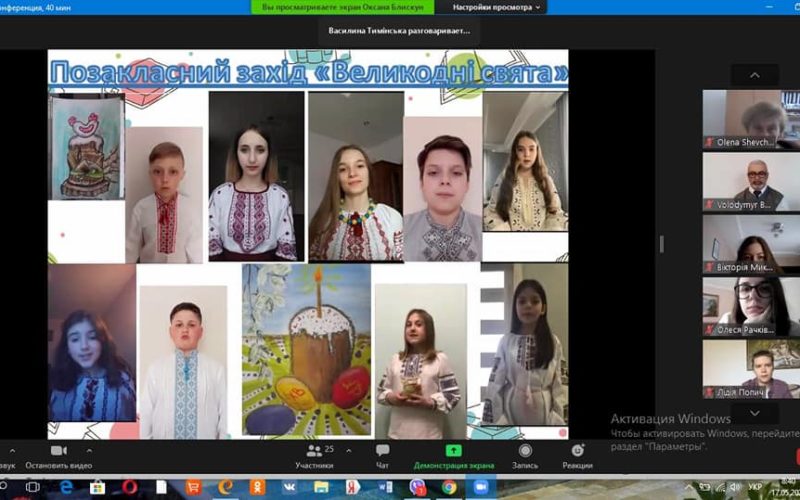Click the Лідія Попич participant thumbnail

[x=750, y=369]
